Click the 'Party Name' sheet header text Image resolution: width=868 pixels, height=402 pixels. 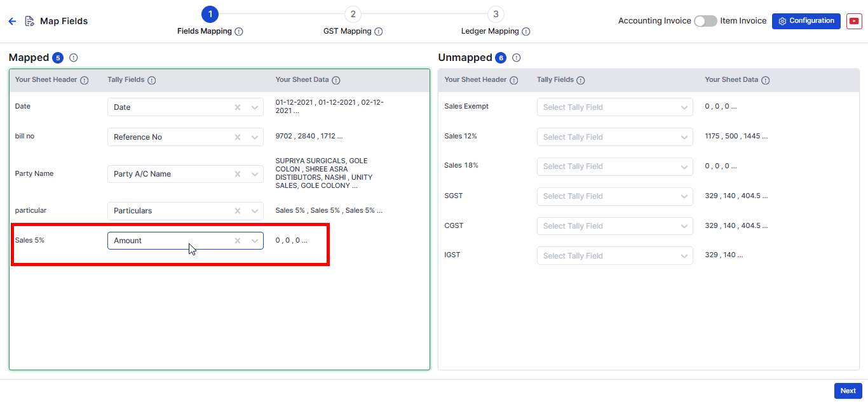click(34, 173)
